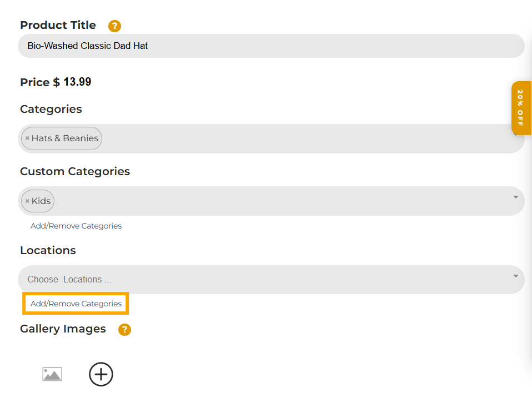The width and height of the screenshot is (532, 397).
Task: Focus the Product Title text field
Action: point(271,46)
